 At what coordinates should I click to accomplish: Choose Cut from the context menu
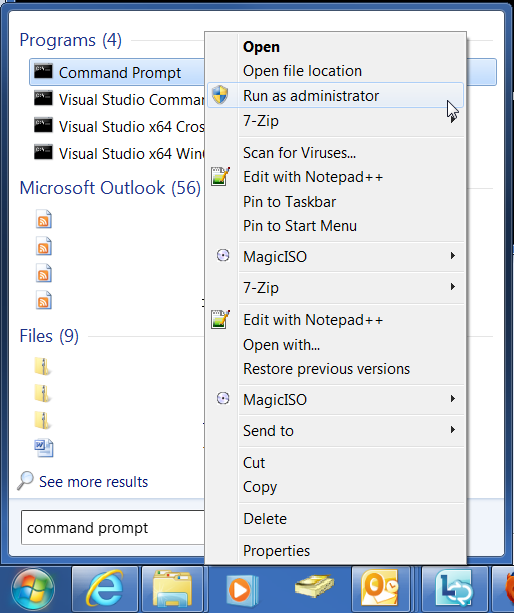coord(254,463)
